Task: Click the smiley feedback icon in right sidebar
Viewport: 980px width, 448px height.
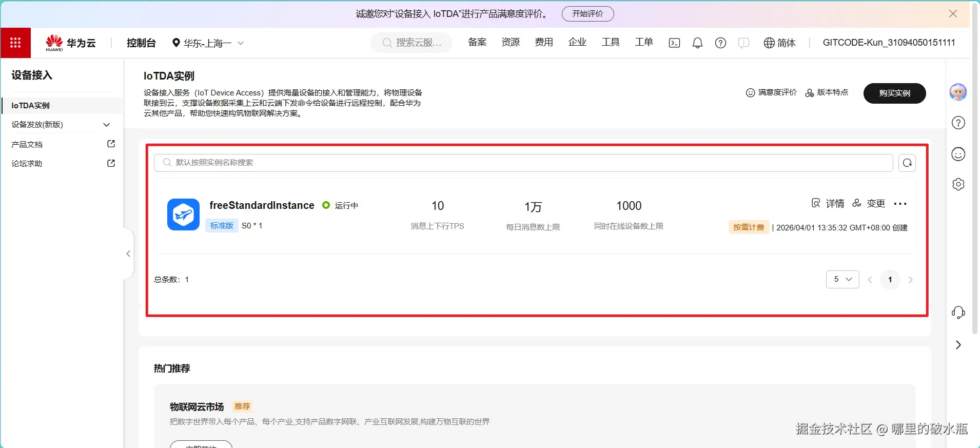Action: coord(958,154)
